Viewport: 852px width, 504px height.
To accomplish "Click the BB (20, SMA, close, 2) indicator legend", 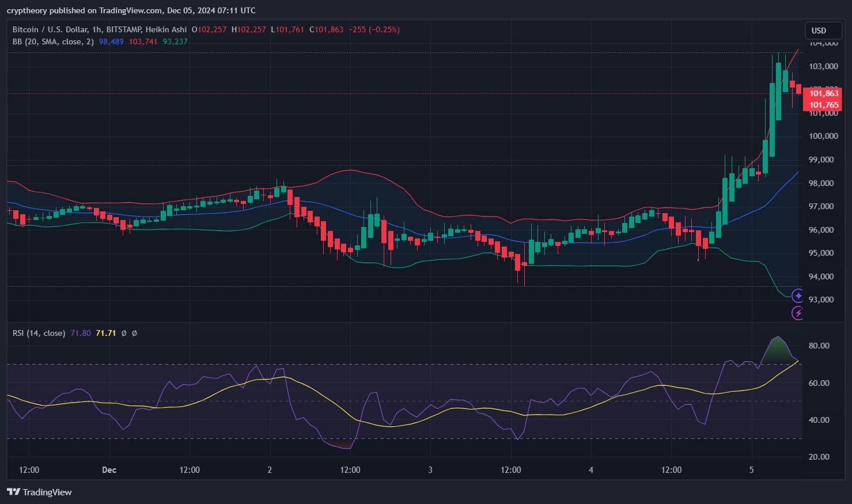I will (53, 41).
